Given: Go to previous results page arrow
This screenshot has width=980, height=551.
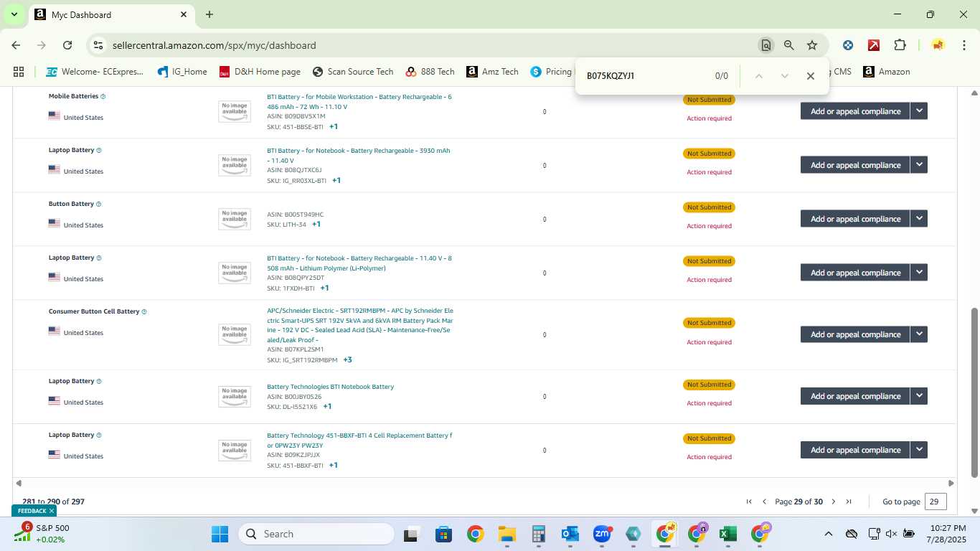Looking at the screenshot, I should click(764, 501).
